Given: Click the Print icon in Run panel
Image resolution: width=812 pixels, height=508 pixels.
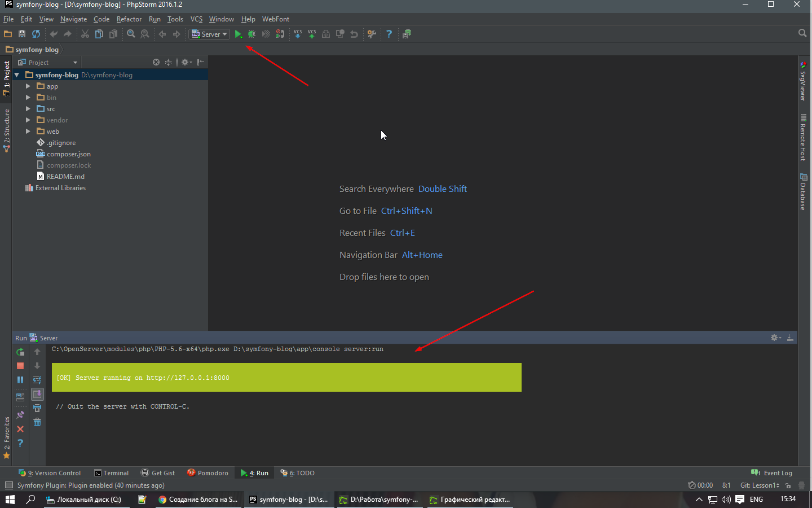Looking at the screenshot, I should 37,408.
